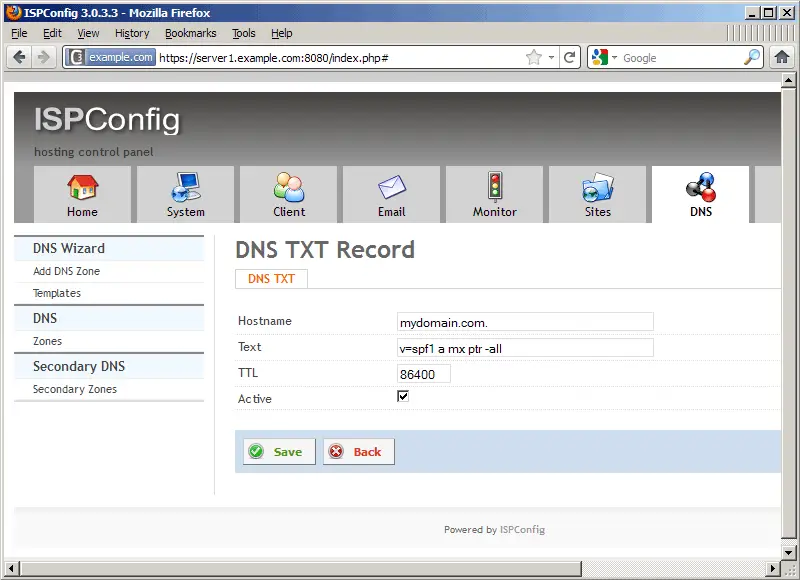The height and width of the screenshot is (580, 800).
Task: Open the Home module
Action: click(x=82, y=194)
